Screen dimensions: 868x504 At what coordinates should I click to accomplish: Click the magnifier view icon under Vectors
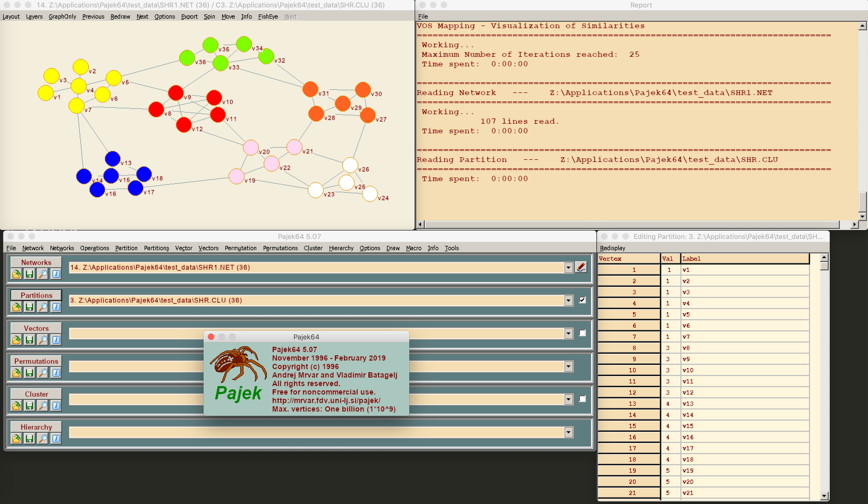(x=43, y=340)
